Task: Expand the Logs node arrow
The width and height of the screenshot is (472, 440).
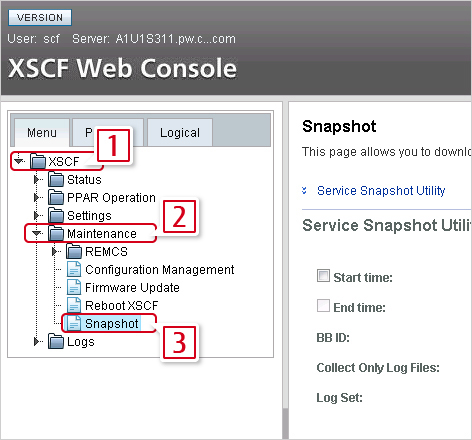Action: pos(37,341)
